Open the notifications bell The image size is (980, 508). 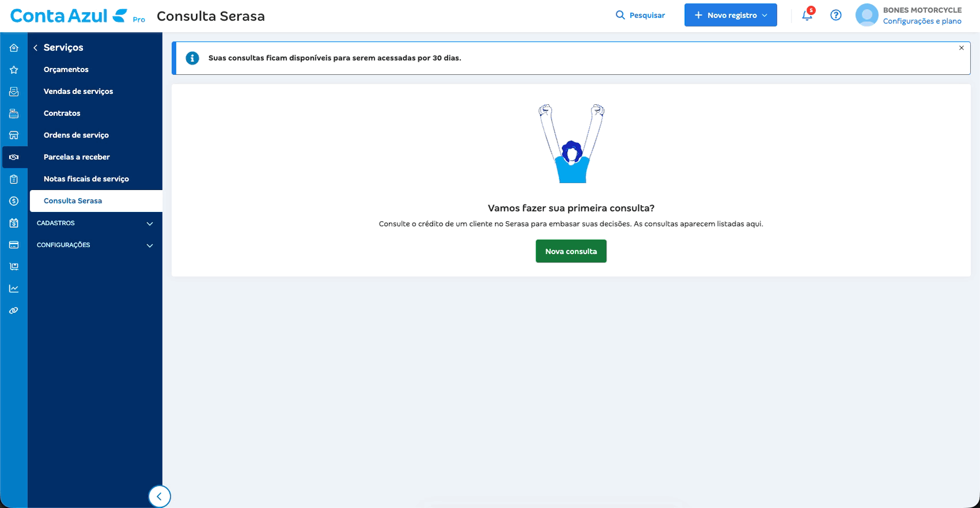pyautogui.click(x=807, y=15)
